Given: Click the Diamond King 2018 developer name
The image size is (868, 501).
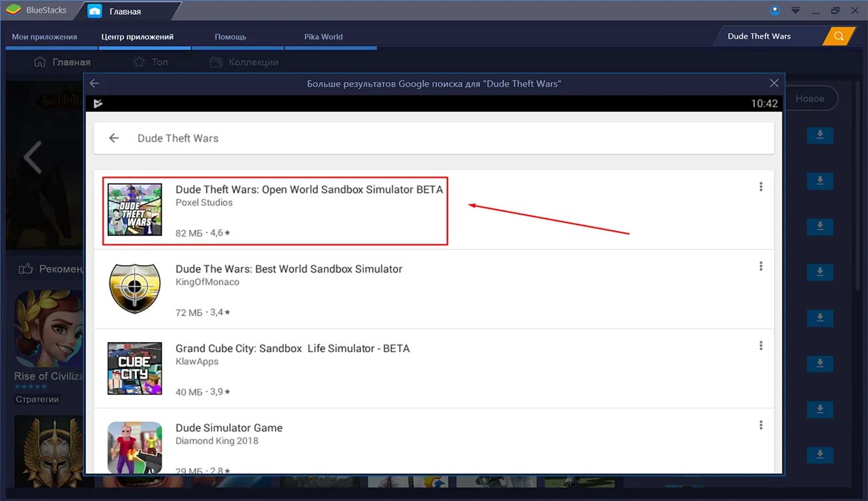Looking at the screenshot, I should click(216, 441).
